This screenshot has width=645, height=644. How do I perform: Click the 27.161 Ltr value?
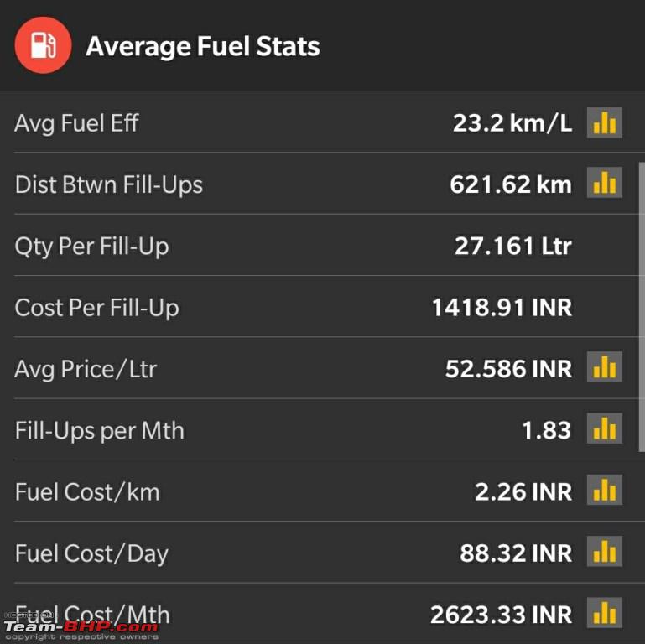513,246
